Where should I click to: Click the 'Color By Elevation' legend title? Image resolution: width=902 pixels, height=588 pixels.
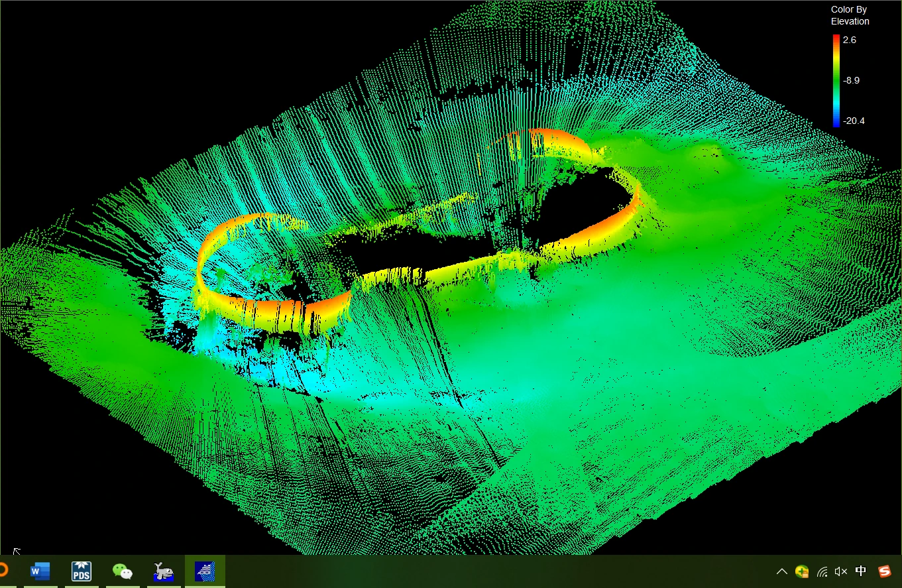point(850,15)
